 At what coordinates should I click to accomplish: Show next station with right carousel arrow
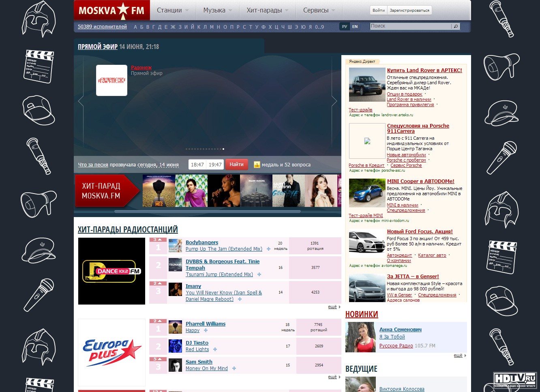[334, 102]
